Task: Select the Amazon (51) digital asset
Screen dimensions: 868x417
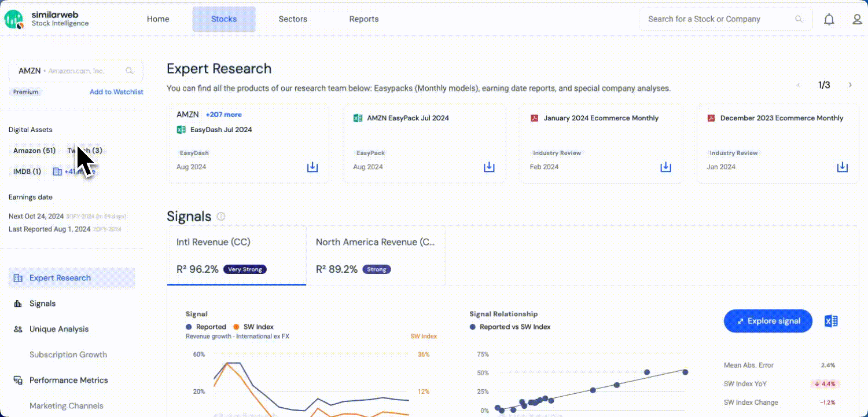Action: click(x=34, y=151)
